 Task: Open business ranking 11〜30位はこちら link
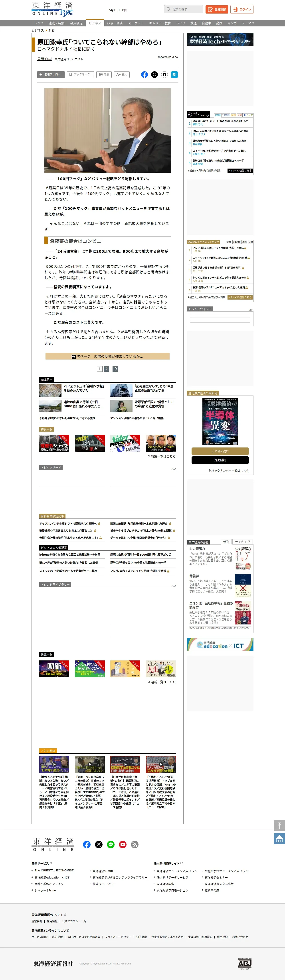pos(240,170)
